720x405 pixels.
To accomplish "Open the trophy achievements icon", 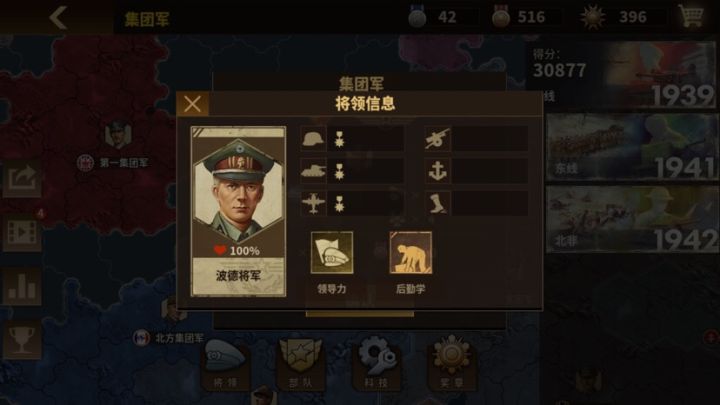I will (x=22, y=340).
